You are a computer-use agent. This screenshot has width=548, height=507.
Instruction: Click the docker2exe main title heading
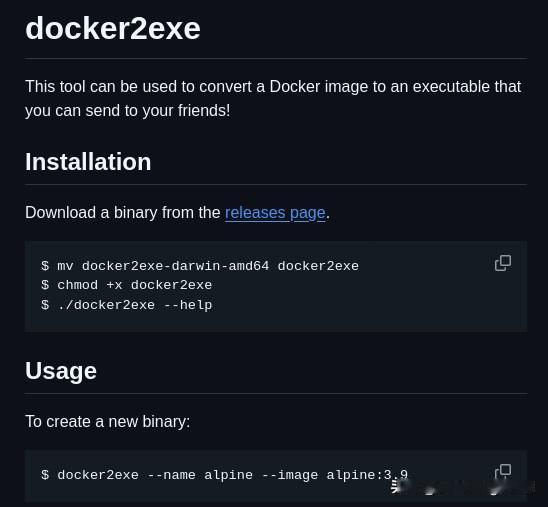pyautogui.click(x=113, y=28)
